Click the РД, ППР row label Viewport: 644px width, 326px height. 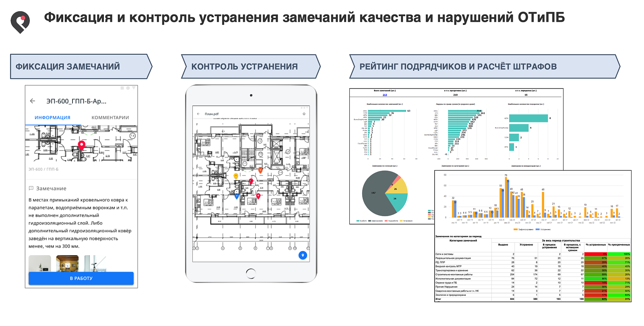(440, 262)
